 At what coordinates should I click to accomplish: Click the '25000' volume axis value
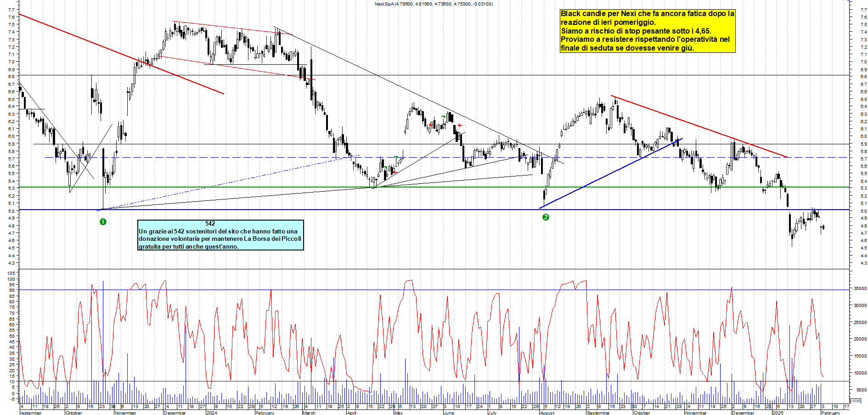pos(860,323)
